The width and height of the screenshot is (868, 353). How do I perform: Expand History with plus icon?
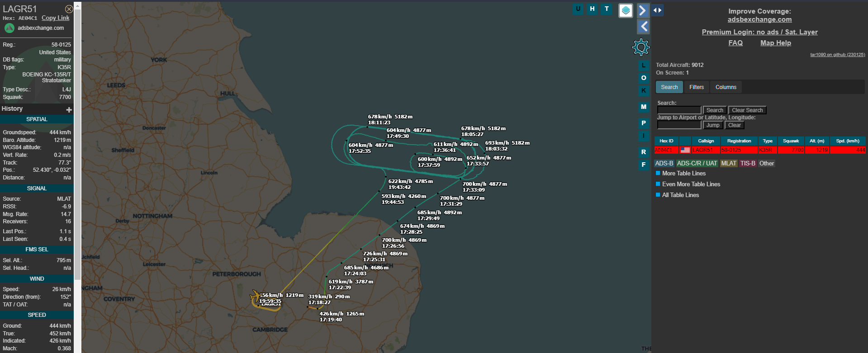point(69,110)
